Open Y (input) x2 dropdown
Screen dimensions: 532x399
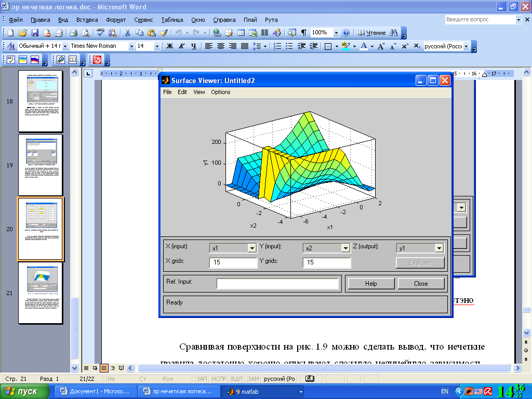tap(345, 248)
